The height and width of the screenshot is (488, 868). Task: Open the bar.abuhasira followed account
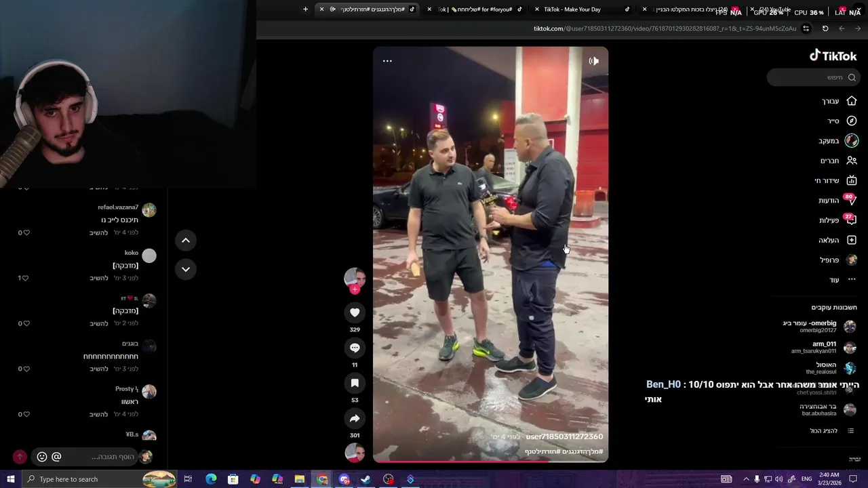(x=828, y=409)
